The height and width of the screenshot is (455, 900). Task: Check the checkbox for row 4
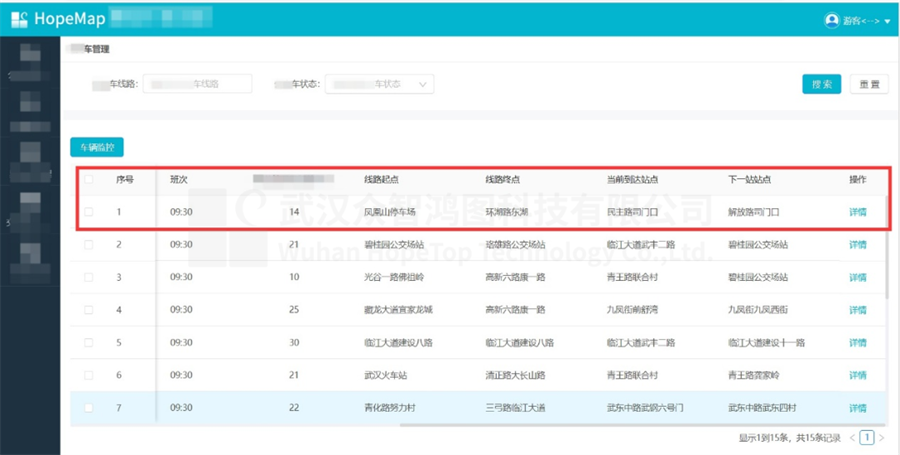pyautogui.click(x=88, y=310)
